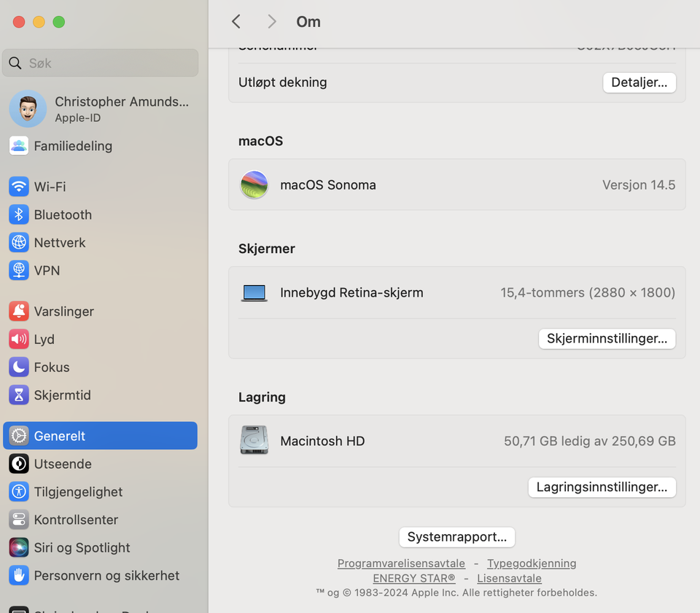Open the Systemrapport button
700x613 pixels.
click(456, 537)
